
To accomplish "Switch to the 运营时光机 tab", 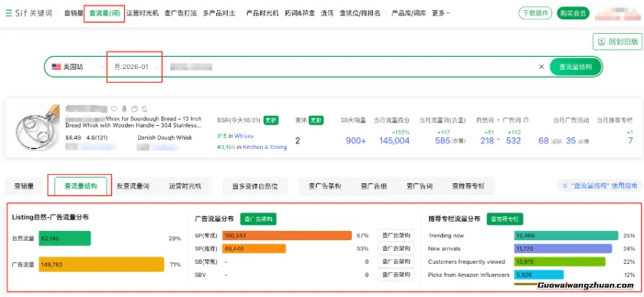I will click(186, 186).
